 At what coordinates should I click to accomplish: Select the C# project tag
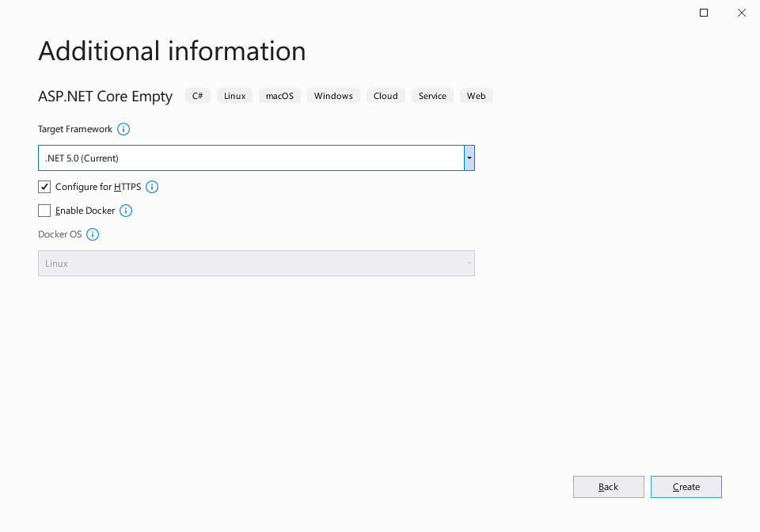[x=197, y=95]
